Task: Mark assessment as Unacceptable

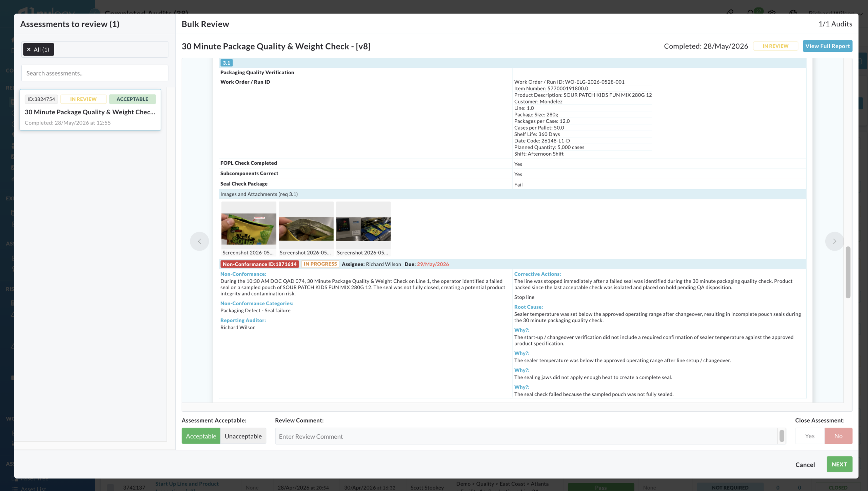Action: (243, 436)
